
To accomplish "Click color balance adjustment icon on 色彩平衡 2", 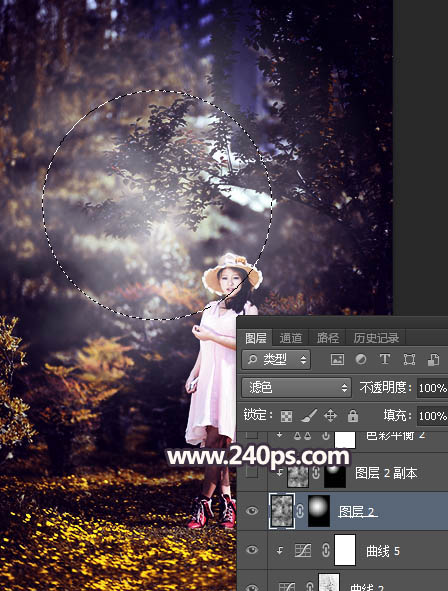I will pos(302,436).
